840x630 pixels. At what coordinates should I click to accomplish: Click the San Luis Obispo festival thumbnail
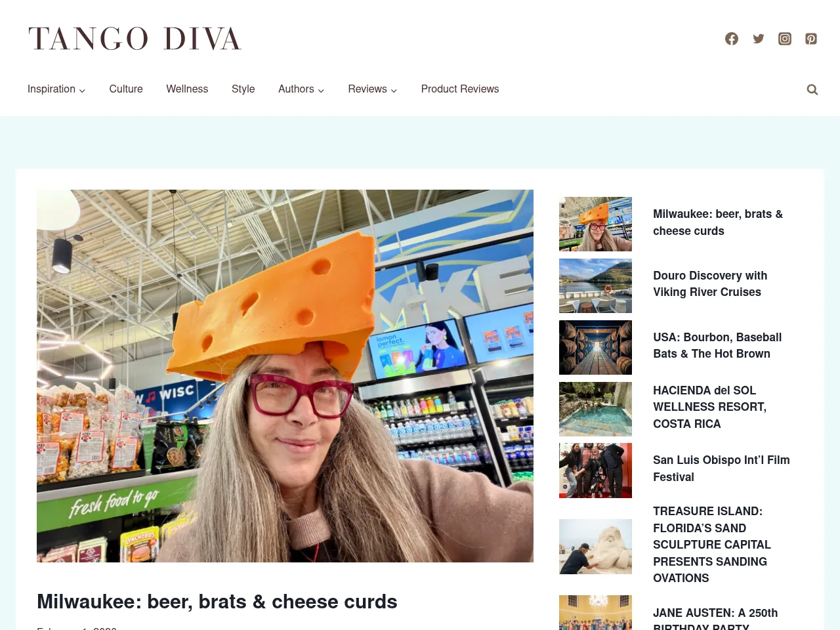595,471
